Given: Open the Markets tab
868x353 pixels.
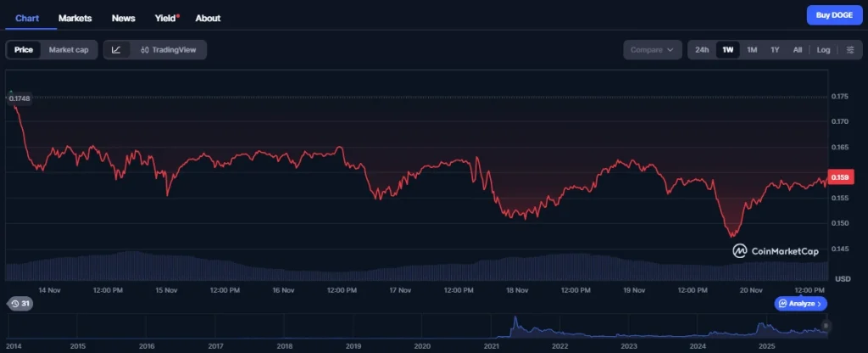Looking at the screenshot, I should click(x=75, y=18).
